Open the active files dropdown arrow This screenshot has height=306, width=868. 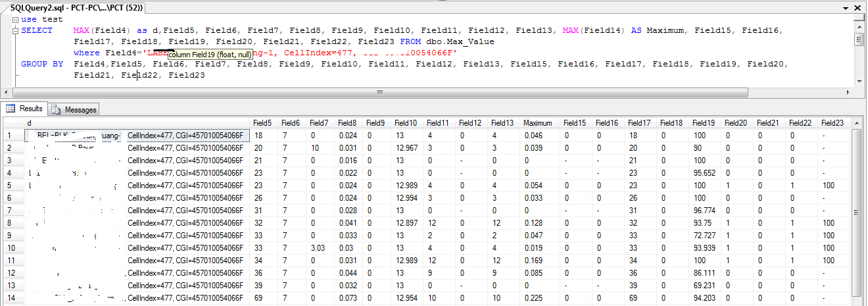tap(844, 7)
